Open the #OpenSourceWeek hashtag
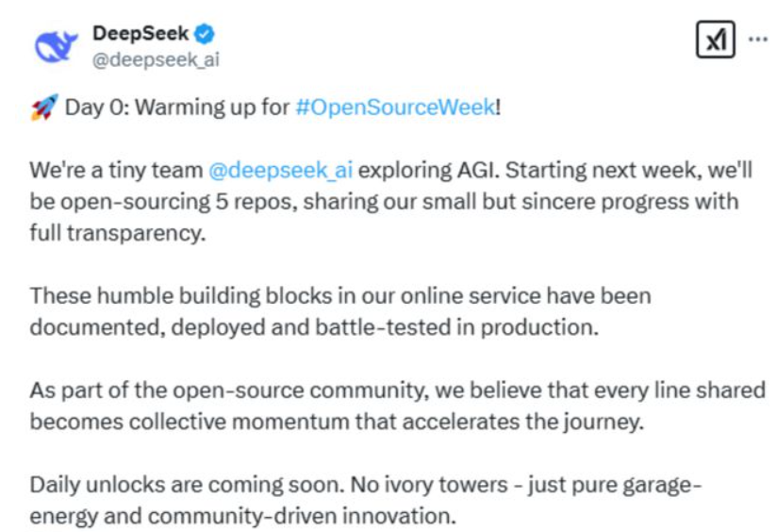777x532 pixels. coord(395,108)
